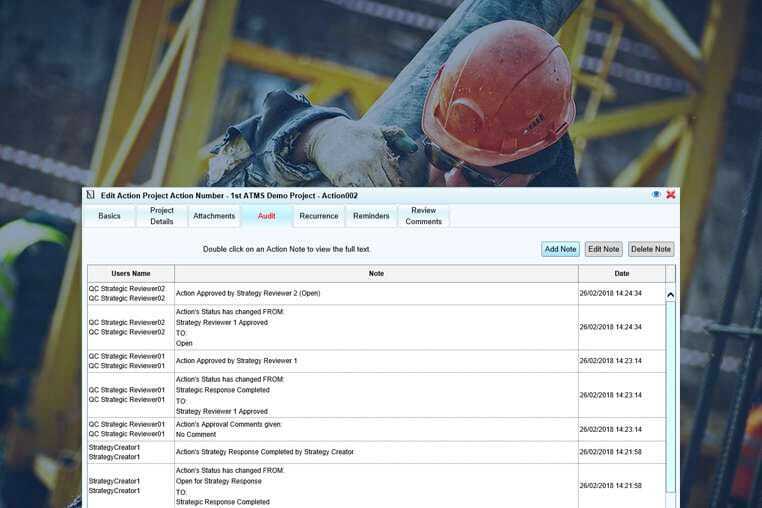Close the Edit Action dialog with red X
This screenshot has height=508, width=762.
tap(671, 195)
